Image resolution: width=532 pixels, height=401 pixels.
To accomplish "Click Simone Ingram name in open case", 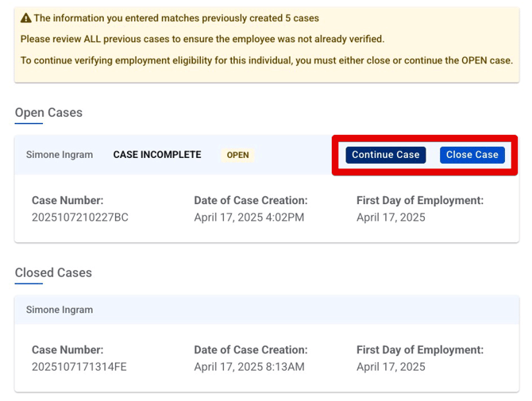I will coord(60,155).
